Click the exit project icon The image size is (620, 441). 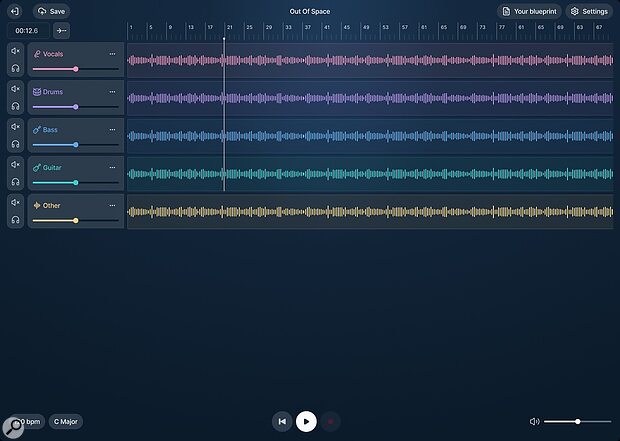pyautogui.click(x=15, y=11)
